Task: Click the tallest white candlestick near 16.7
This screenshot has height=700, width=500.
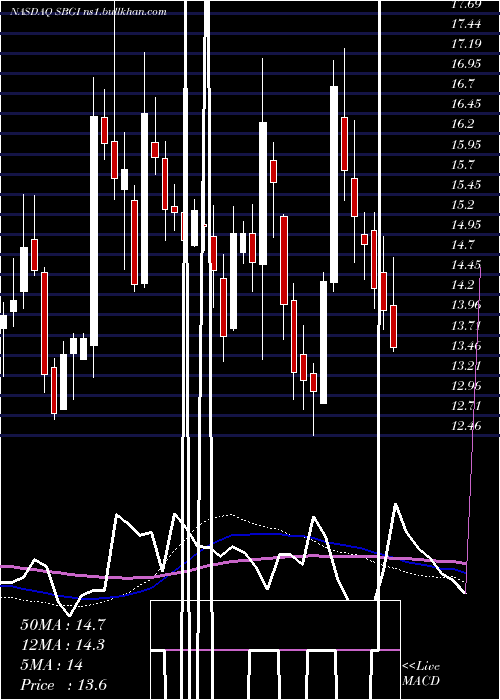Action: tap(334, 184)
